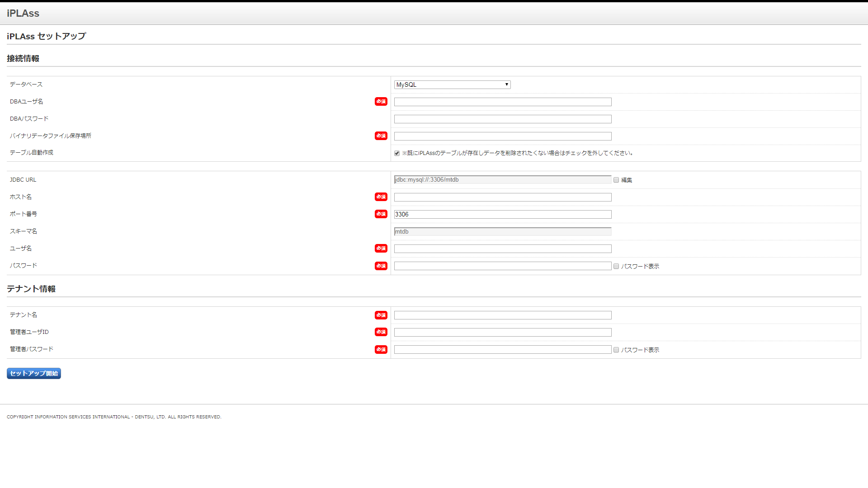Click the iPLAss header logo text
The height and width of the screenshot is (488, 868).
pos(23,14)
